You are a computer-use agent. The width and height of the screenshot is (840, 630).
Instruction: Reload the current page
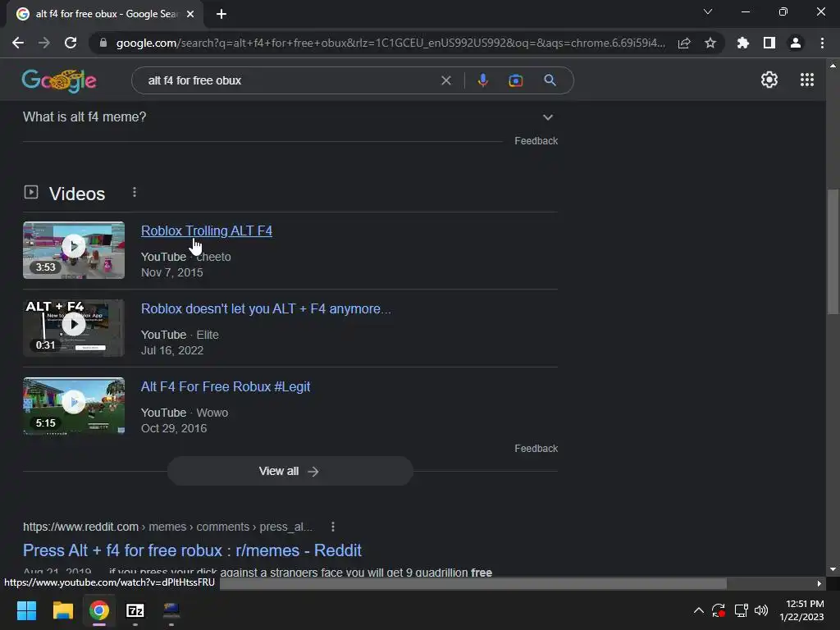click(71, 43)
